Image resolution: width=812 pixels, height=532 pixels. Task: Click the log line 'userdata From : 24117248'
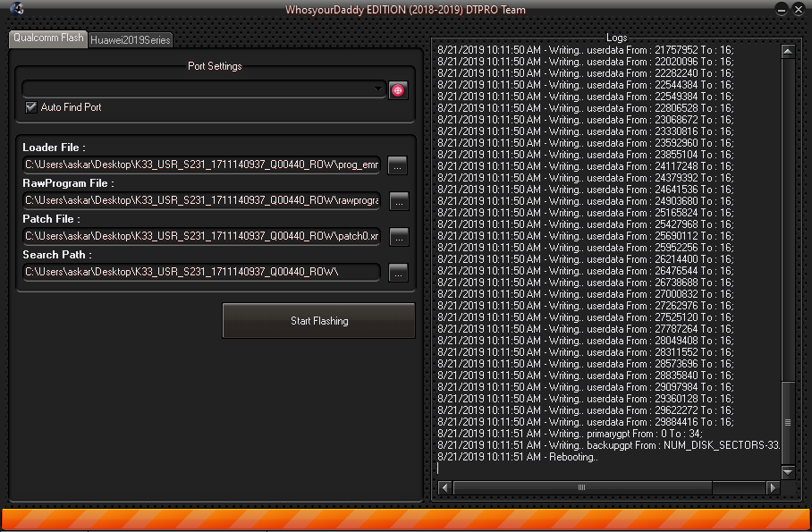(585, 165)
